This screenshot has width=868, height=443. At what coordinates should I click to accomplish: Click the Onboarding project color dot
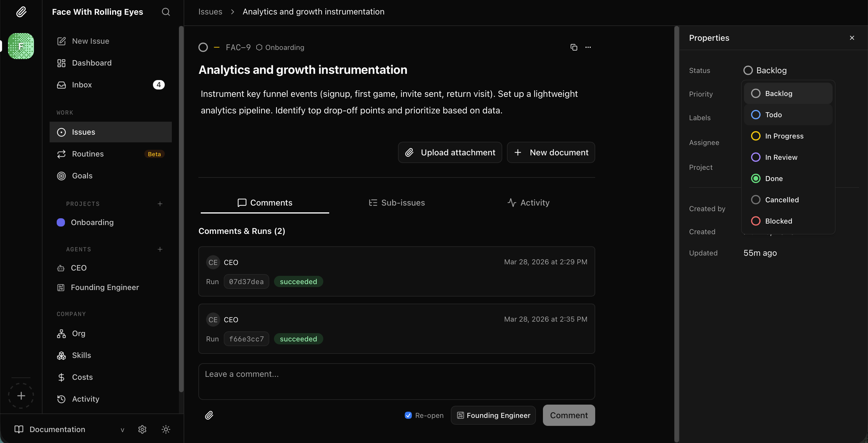(x=61, y=222)
